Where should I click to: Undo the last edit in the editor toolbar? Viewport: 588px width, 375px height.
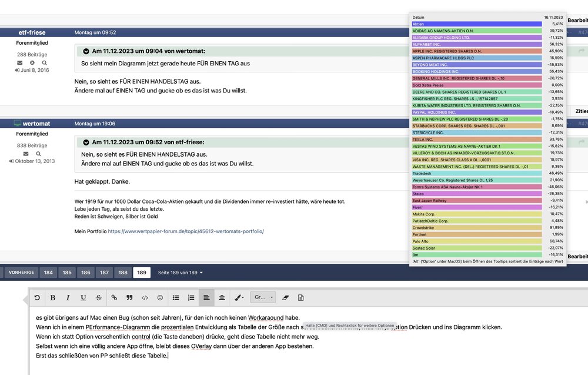click(x=37, y=298)
